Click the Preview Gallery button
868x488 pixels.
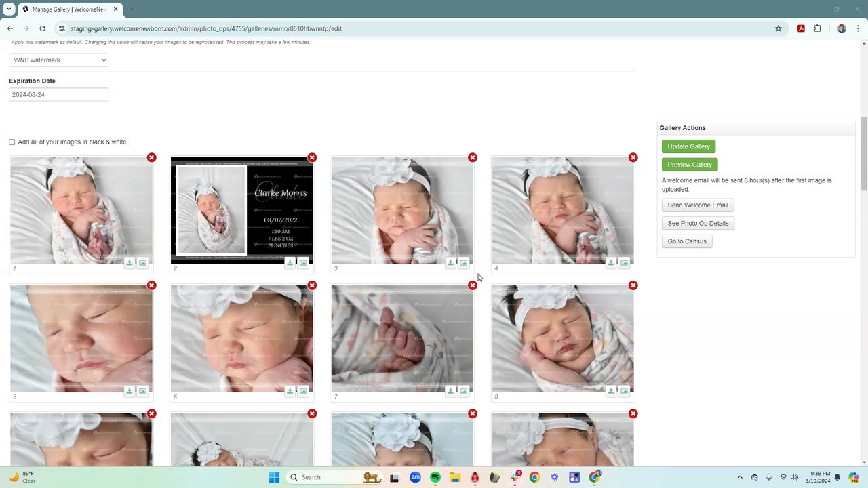(x=690, y=165)
